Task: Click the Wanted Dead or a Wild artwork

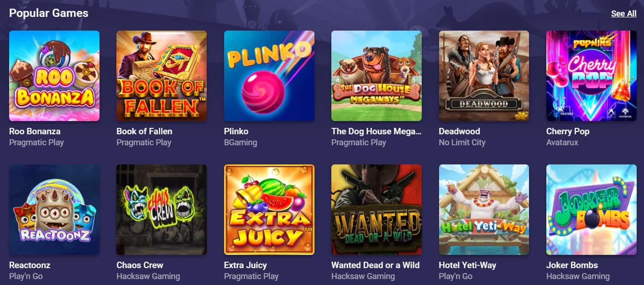Action: tap(377, 210)
